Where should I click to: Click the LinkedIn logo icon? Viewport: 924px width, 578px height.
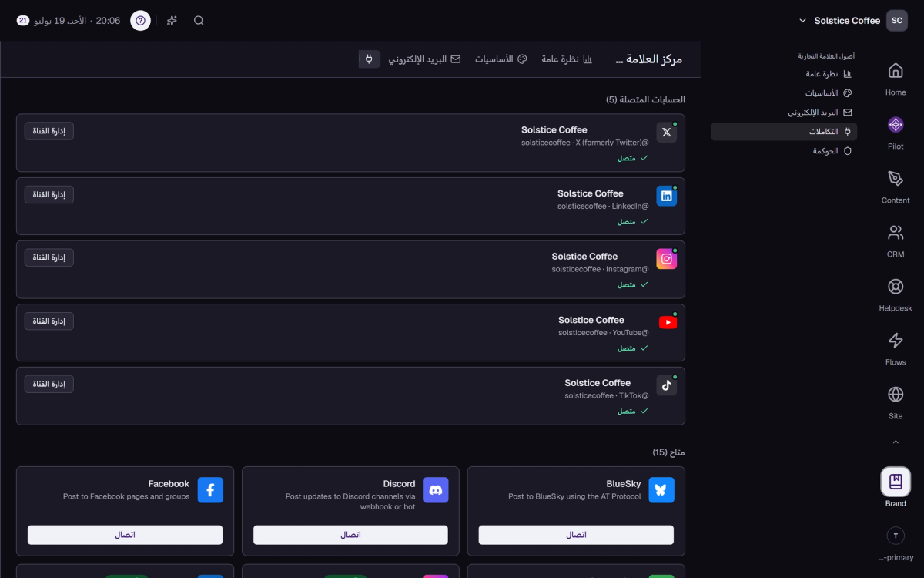667,196
